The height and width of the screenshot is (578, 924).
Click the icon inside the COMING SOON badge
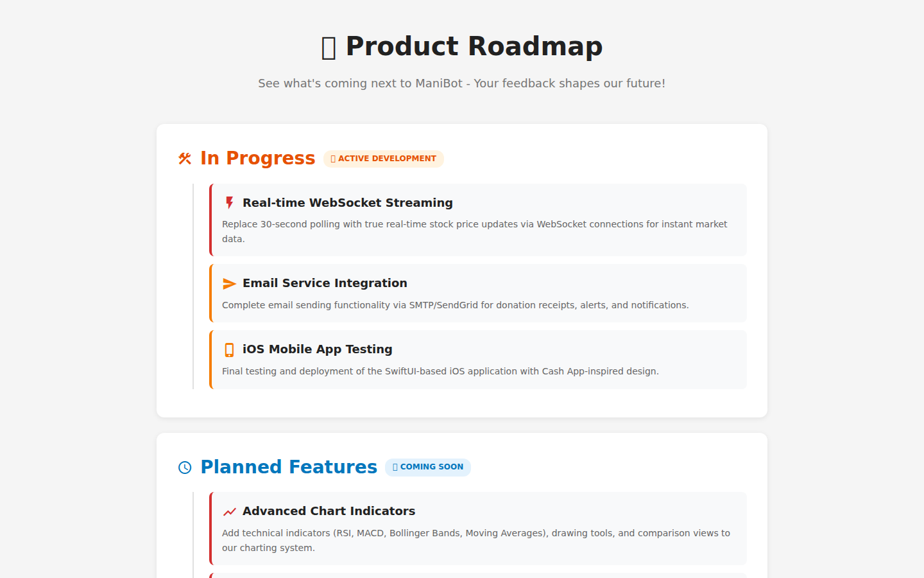tap(394, 467)
